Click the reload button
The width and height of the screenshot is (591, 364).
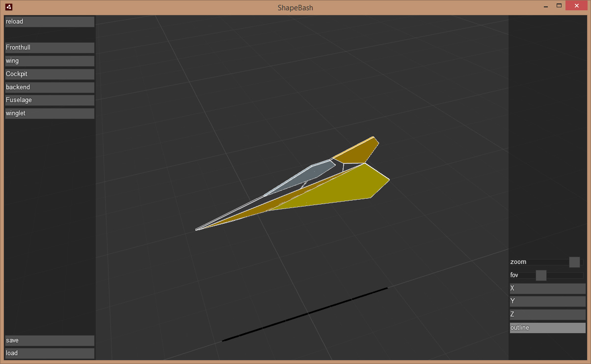pyautogui.click(x=49, y=22)
